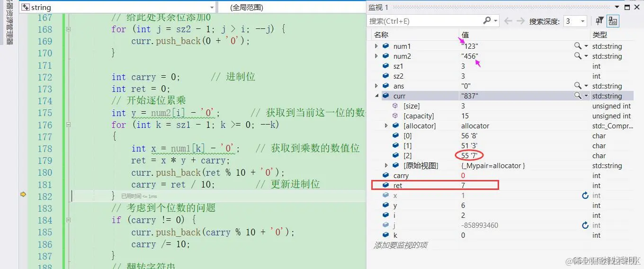Click the magnifier visualizer icon for num1
This screenshot has width=644, height=269.
pos(578,46)
